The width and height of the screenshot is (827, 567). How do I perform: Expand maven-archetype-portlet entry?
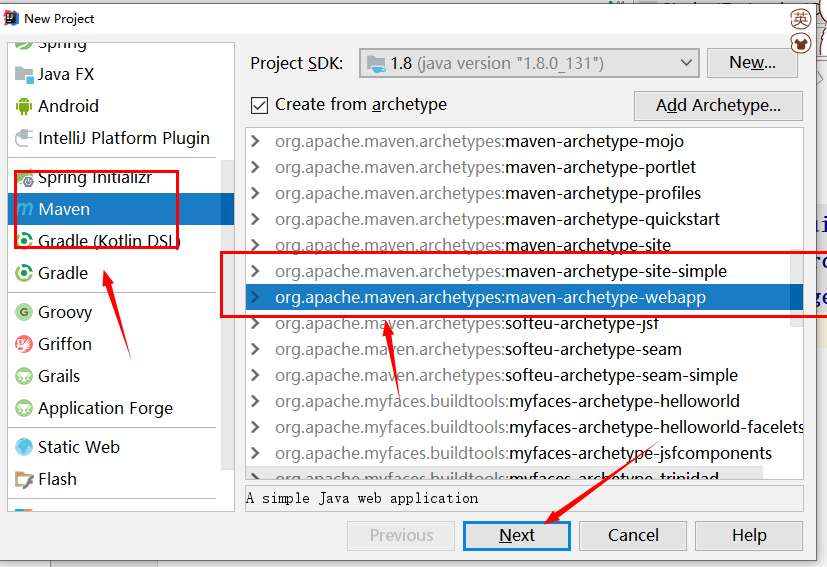256,167
